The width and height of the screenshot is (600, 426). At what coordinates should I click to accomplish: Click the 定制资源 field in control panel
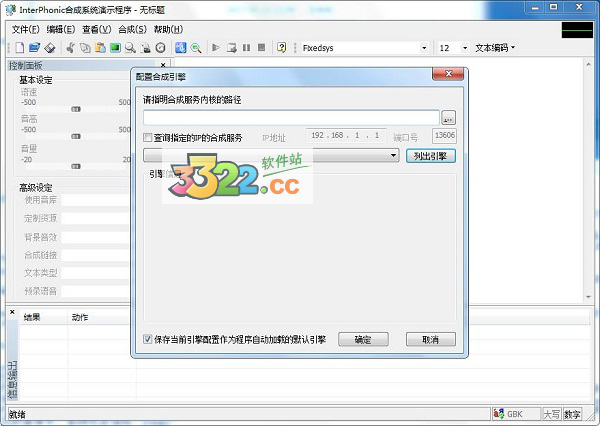[95, 218]
